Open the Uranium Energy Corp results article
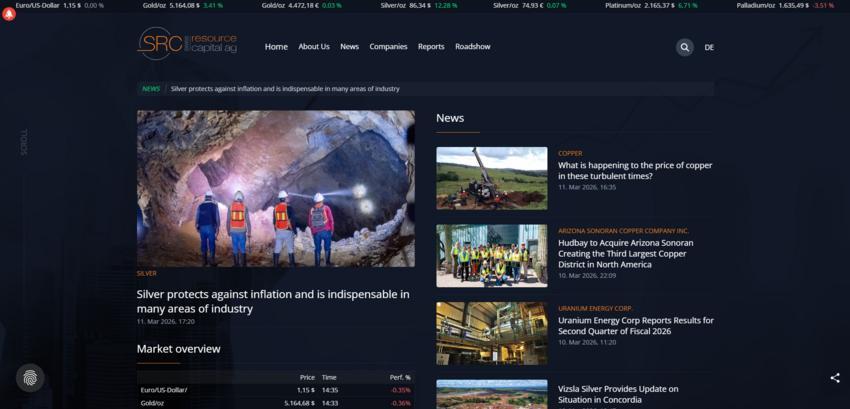The width and height of the screenshot is (850, 409). tap(635, 325)
